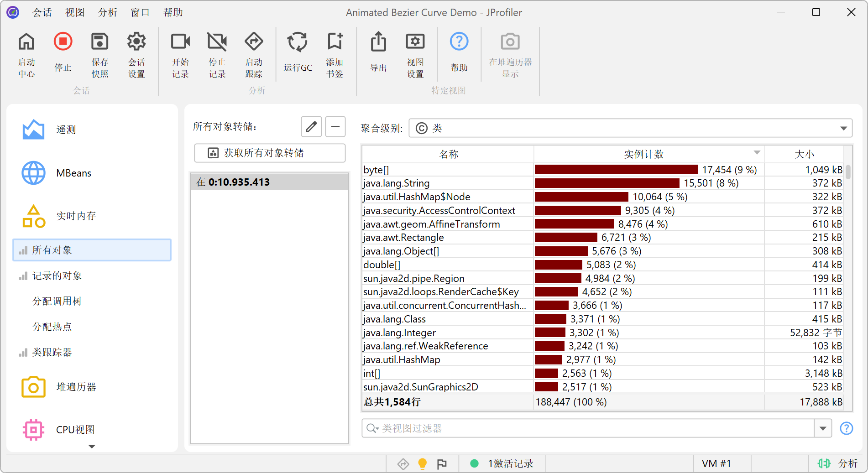Open the 视图 menu
The width and height of the screenshot is (868, 473).
[75, 12]
